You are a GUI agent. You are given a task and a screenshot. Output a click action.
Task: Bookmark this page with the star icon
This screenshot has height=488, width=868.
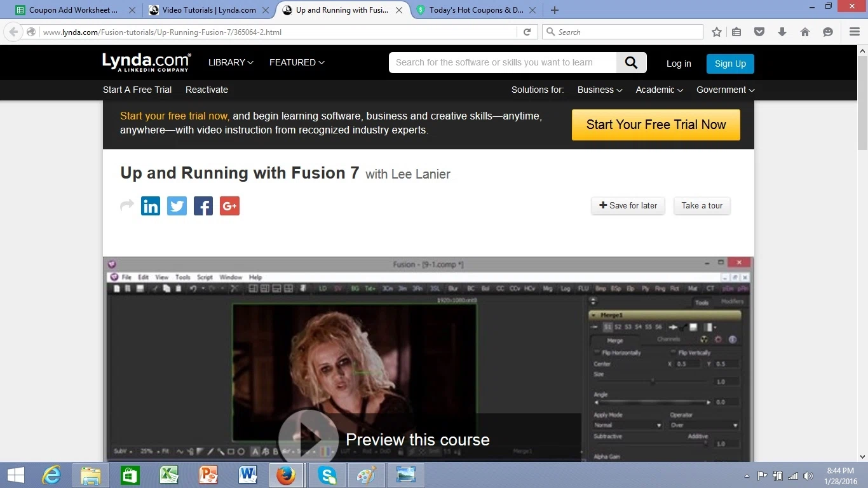click(717, 32)
